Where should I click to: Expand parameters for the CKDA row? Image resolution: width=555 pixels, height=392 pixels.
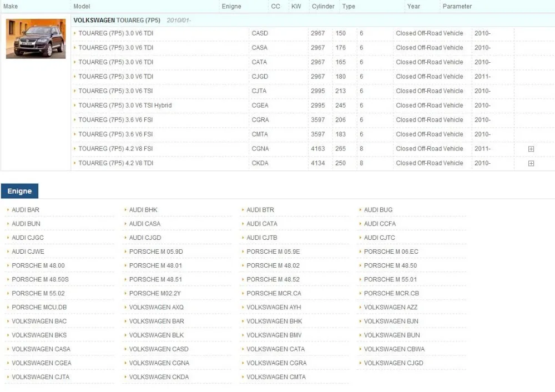pos(531,164)
